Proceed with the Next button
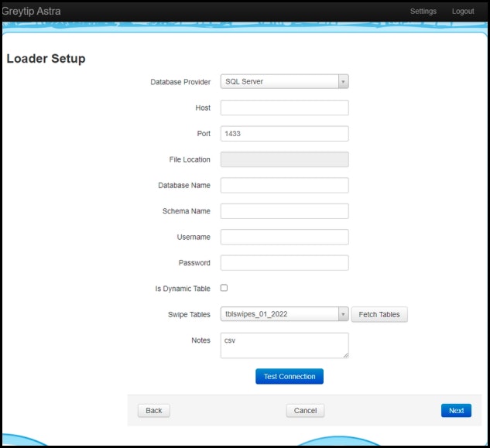 pos(456,411)
